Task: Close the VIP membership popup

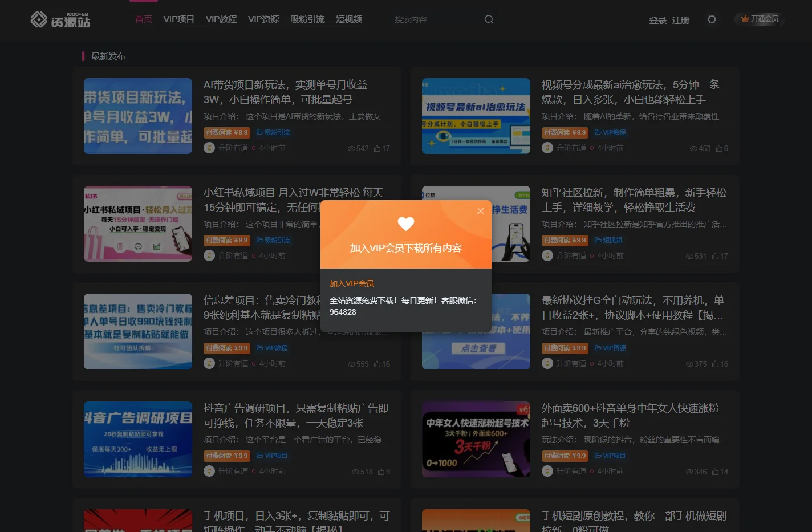Action: coord(481,211)
